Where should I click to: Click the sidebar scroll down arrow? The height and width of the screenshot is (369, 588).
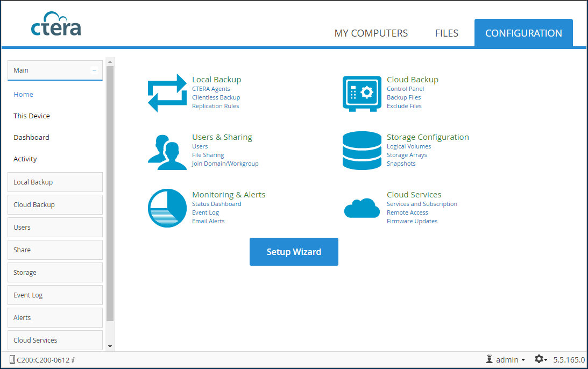(110, 346)
